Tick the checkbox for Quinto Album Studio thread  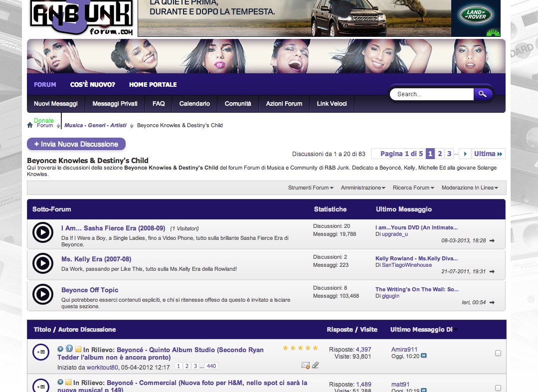[498, 353]
